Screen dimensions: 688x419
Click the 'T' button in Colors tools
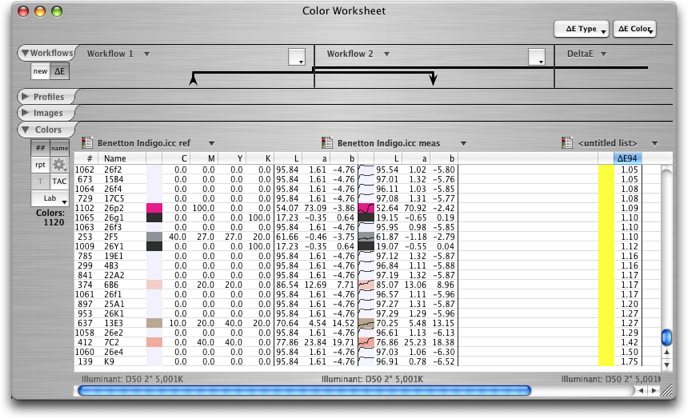coord(40,181)
